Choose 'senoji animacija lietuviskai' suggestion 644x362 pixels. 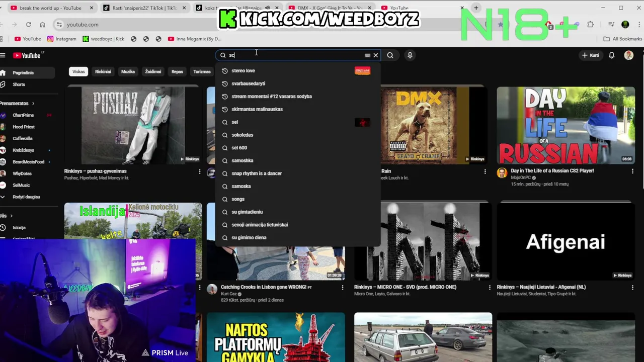pos(298,225)
